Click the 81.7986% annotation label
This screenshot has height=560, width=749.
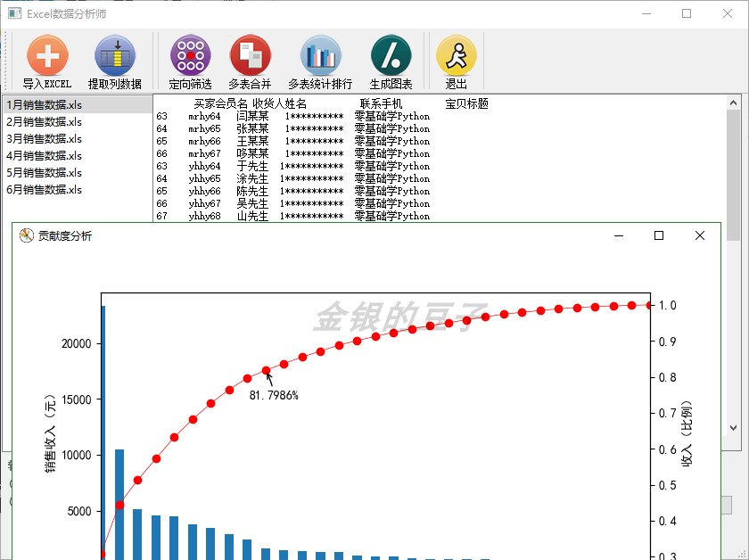coord(274,395)
